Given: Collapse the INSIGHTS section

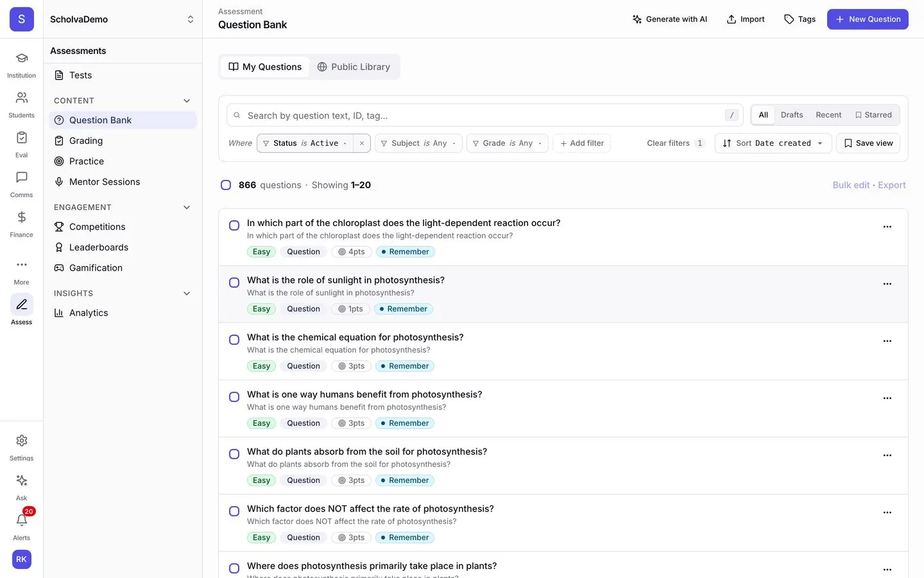Looking at the screenshot, I should (x=187, y=293).
